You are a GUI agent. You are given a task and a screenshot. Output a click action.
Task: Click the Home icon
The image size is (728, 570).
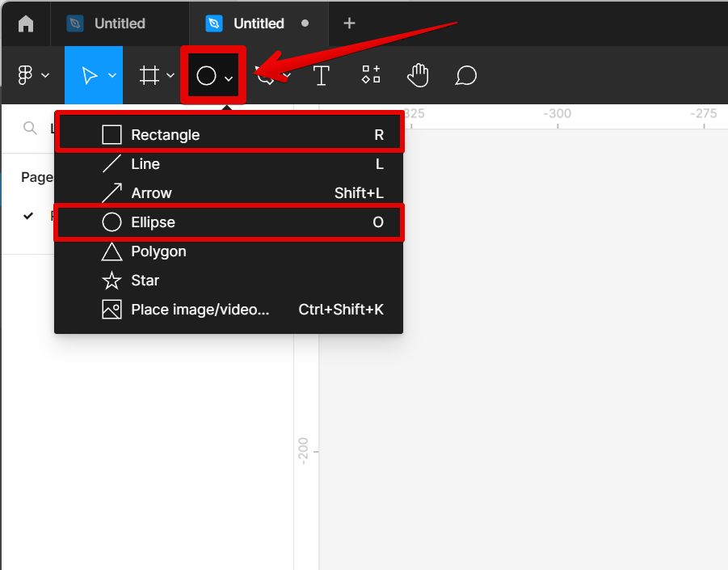(26, 23)
